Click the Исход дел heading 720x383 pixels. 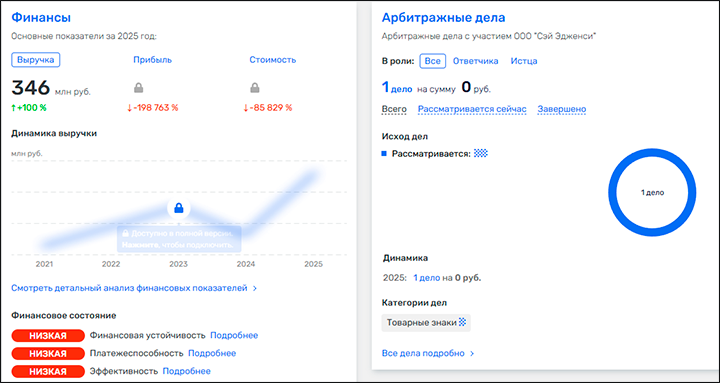coord(405,136)
